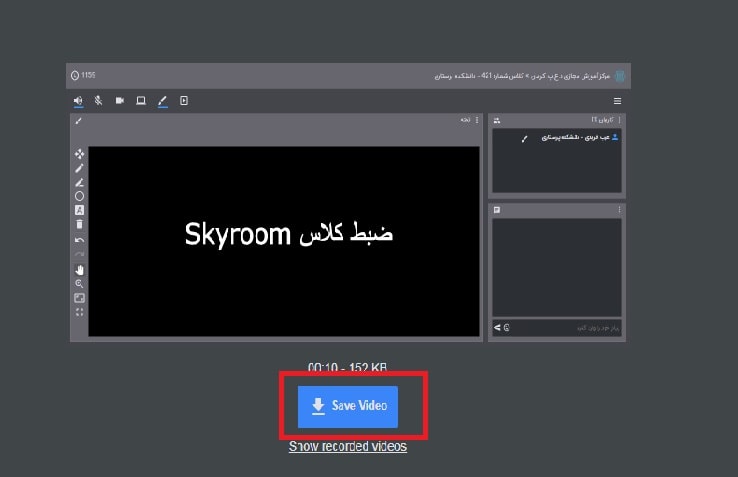Click the small brush icon in whiteboard header

click(x=79, y=121)
